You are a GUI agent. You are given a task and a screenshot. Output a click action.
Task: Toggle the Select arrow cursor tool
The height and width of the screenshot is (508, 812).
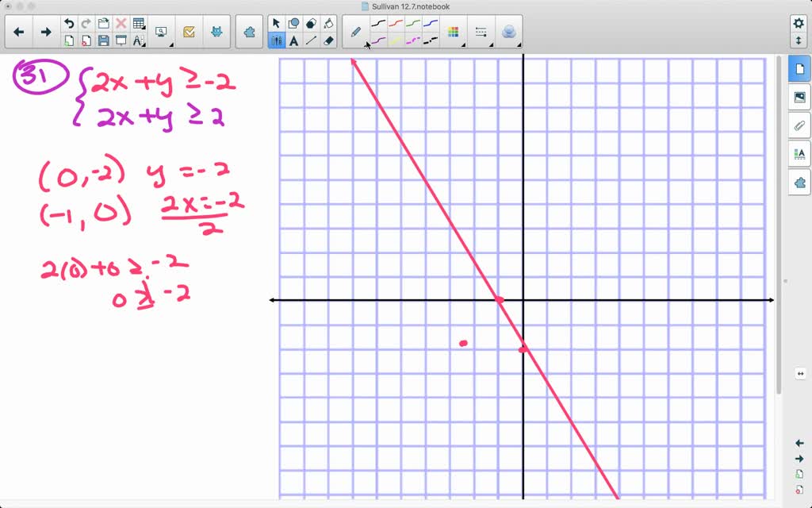(x=276, y=22)
